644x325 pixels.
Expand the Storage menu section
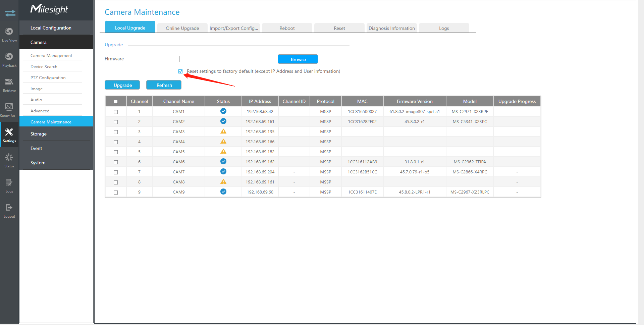click(x=56, y=134)
